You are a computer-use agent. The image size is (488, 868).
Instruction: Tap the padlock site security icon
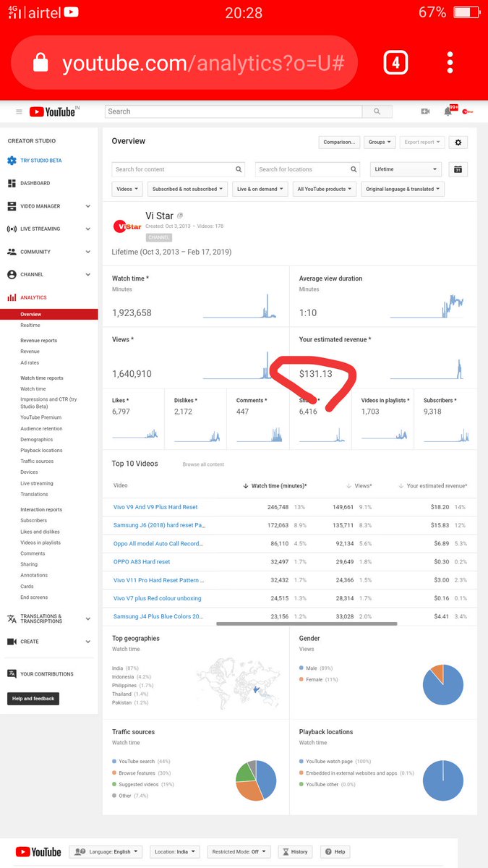[41, 63]
